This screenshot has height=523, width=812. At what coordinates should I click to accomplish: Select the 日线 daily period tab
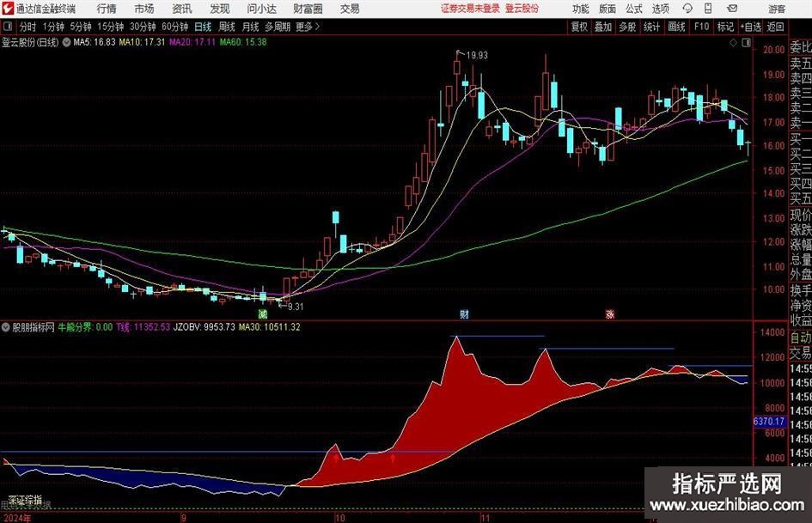(x=203, y=27)
